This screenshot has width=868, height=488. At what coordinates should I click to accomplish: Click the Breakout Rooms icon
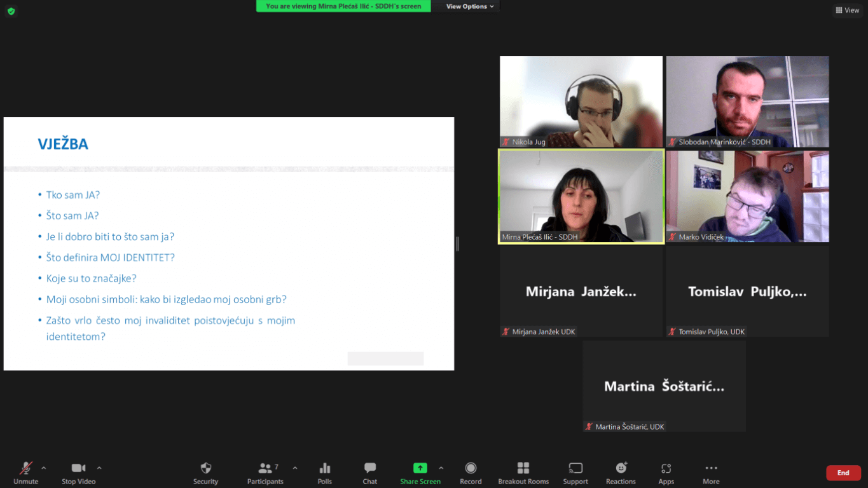pyautogui.click(x=523, y=469)
